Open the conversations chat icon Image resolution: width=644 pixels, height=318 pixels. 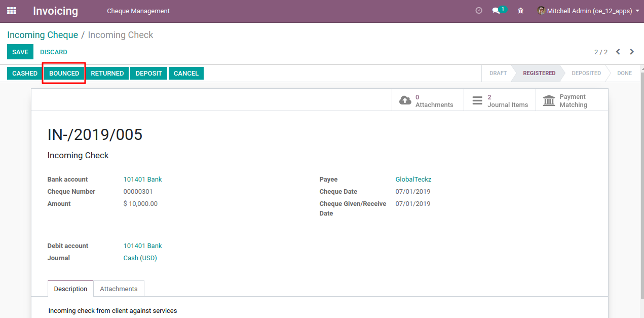499,10
